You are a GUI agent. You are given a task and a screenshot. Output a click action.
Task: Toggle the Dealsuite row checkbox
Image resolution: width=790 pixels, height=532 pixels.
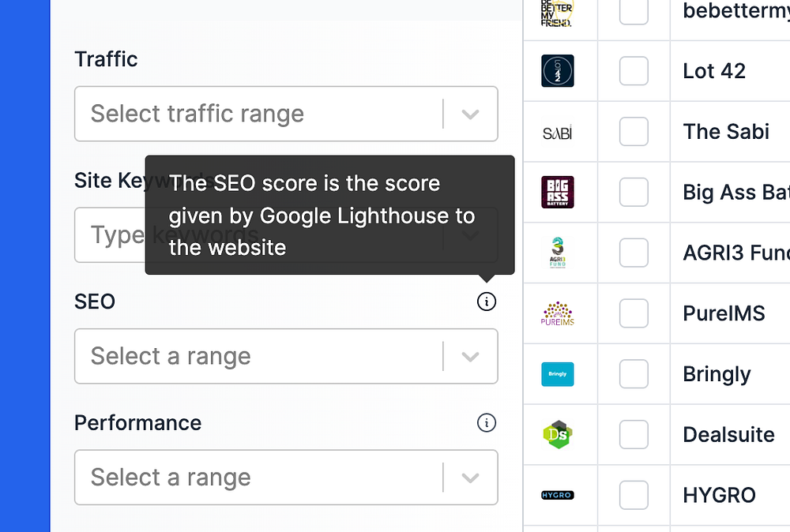[x=634, y=434]
